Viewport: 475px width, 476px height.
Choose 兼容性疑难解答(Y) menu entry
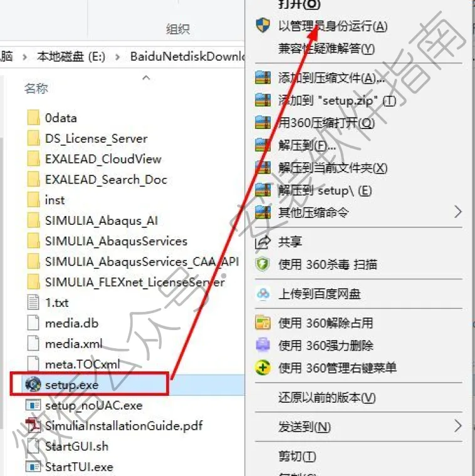[326, 49]
